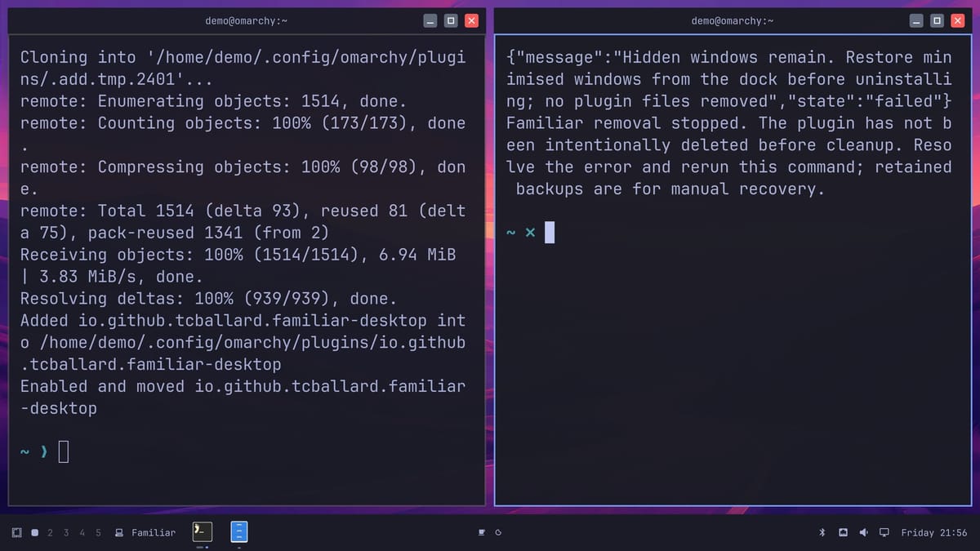The image size is (980, 551).
Task: Open the network status tray icon
Action: tap(843, 532)
